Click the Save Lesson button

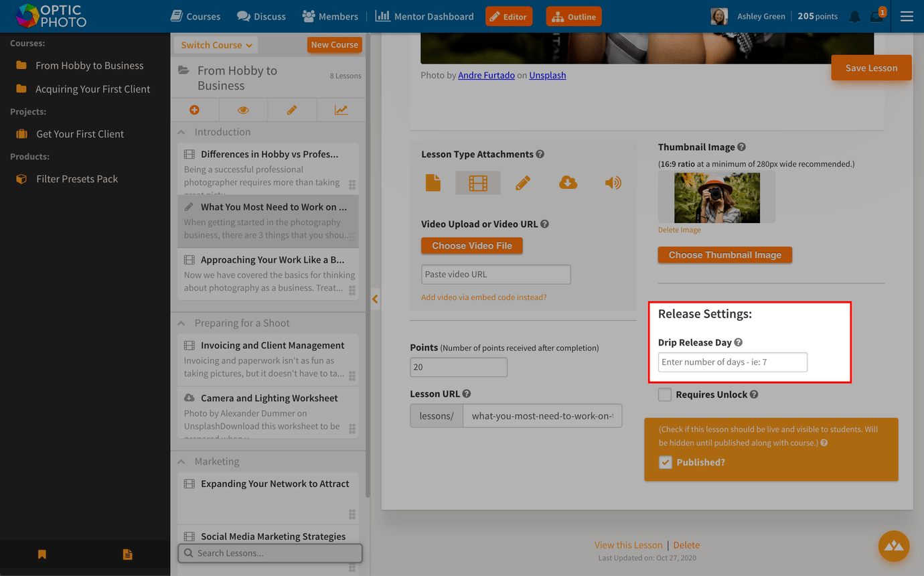click(x=871, y=68)
